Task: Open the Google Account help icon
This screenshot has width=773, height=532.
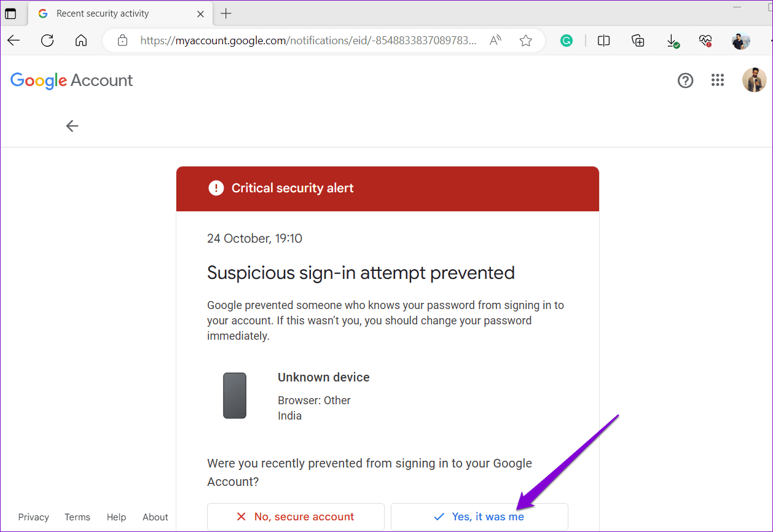Action: 685,80
